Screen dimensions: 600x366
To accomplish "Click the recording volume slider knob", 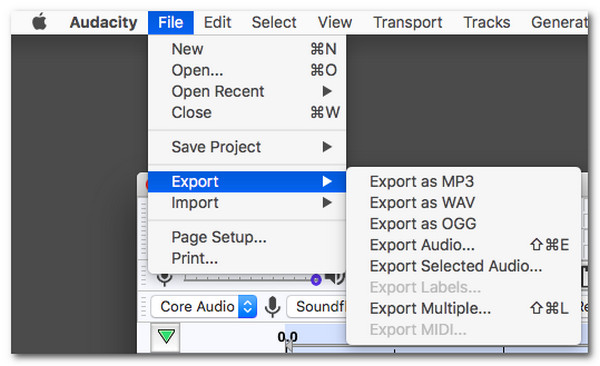I will (316, 280).
